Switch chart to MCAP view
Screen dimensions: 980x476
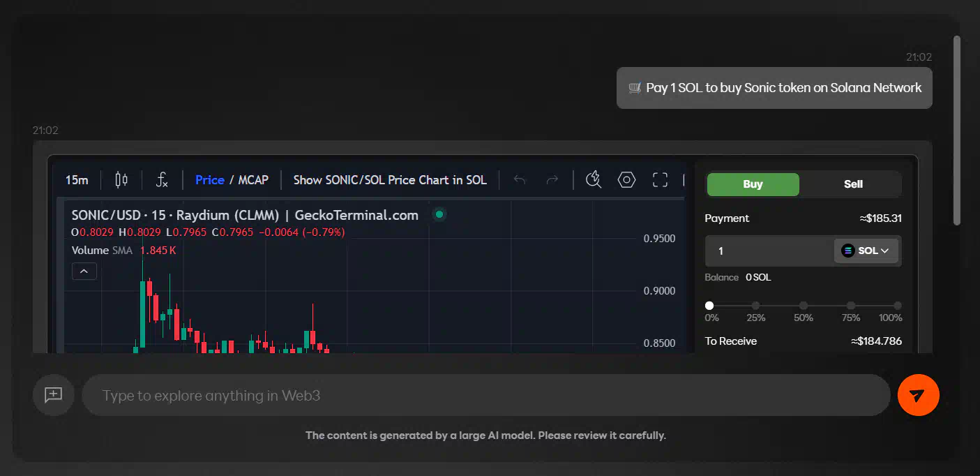point(253,180)
